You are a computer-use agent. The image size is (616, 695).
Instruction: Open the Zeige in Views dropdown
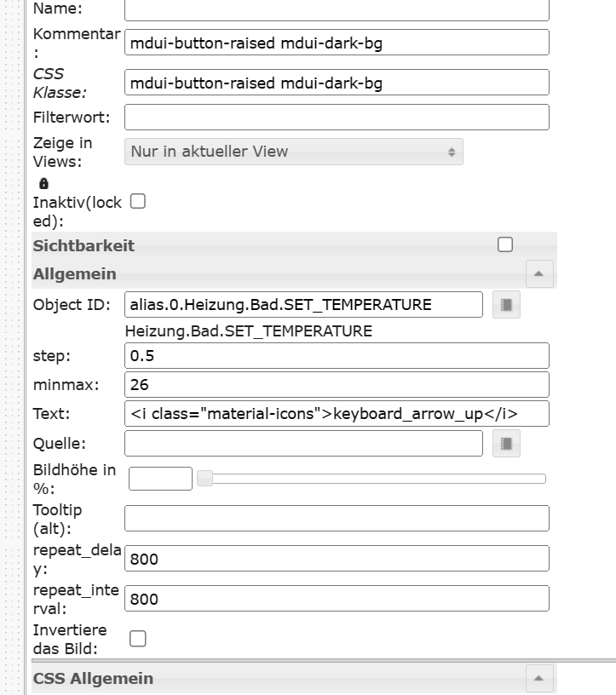(x=294, y=152)
